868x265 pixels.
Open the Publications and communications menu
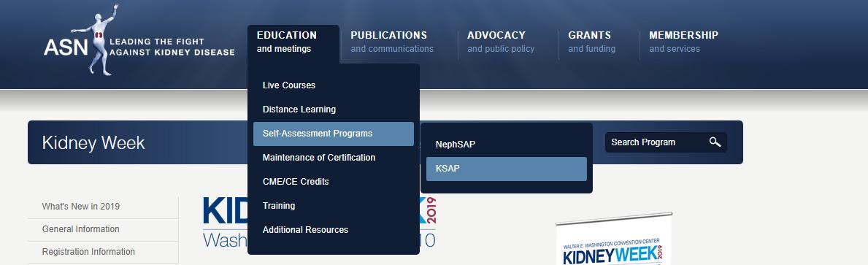[392, 42]
